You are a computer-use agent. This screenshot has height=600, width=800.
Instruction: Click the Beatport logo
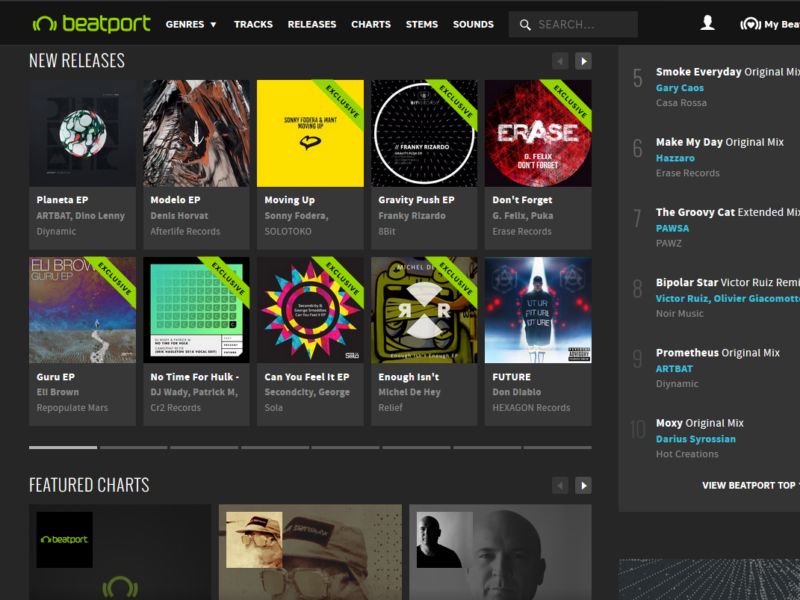click(x=91, y=24)
